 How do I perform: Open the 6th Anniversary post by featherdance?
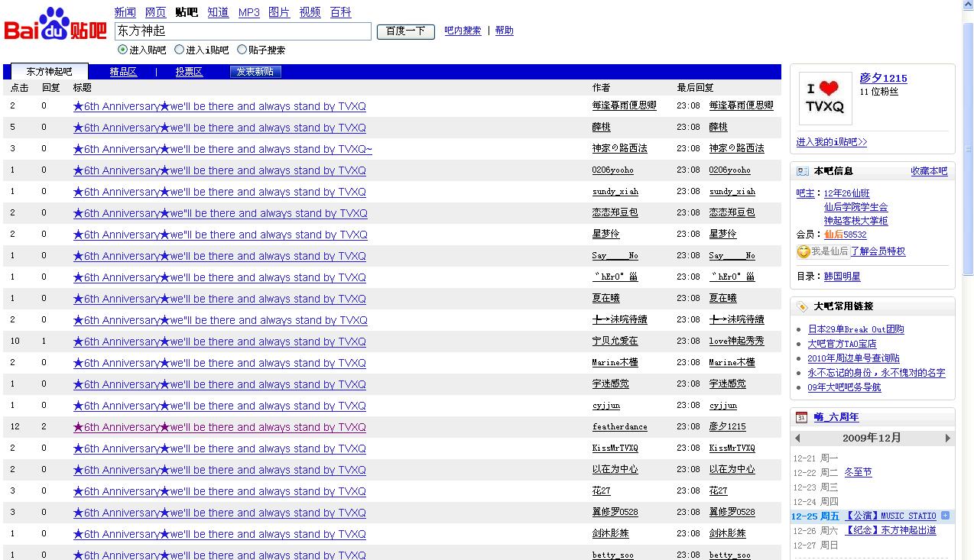pos(219,427)
